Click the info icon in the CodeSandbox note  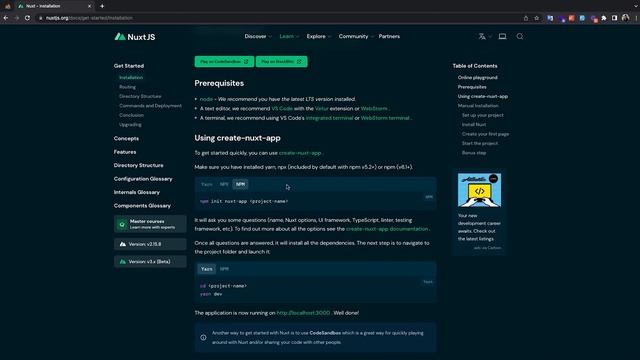point(203,338)
